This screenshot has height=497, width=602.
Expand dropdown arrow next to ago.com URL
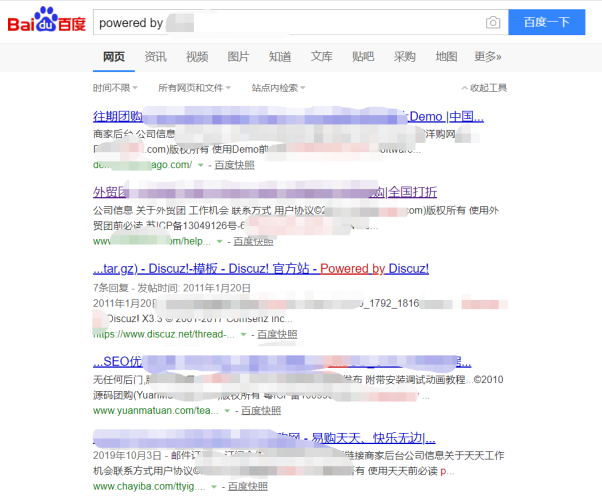200,165
